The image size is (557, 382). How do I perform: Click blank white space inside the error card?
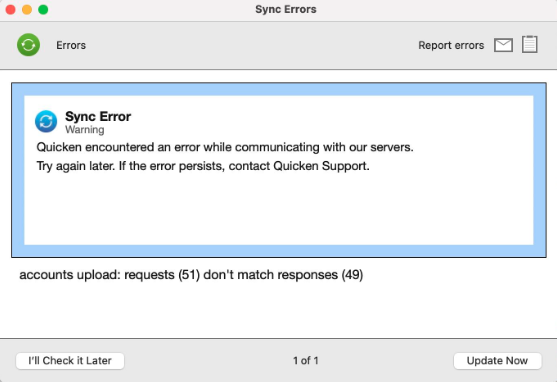tap(279, 210)
